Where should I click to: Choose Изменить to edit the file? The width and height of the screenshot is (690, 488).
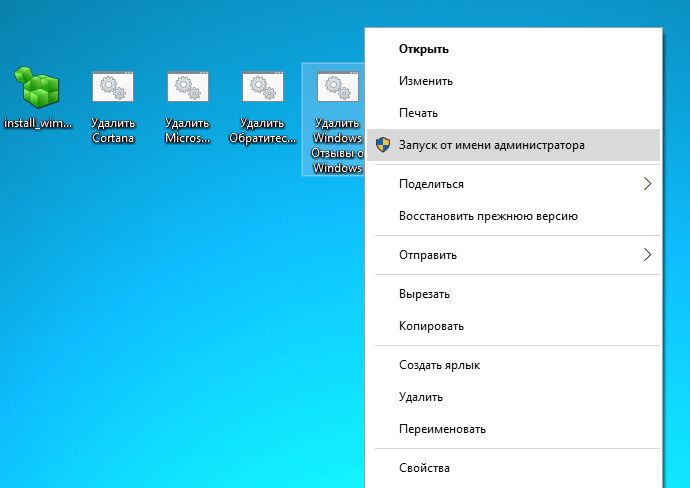[x=426, y=81]
